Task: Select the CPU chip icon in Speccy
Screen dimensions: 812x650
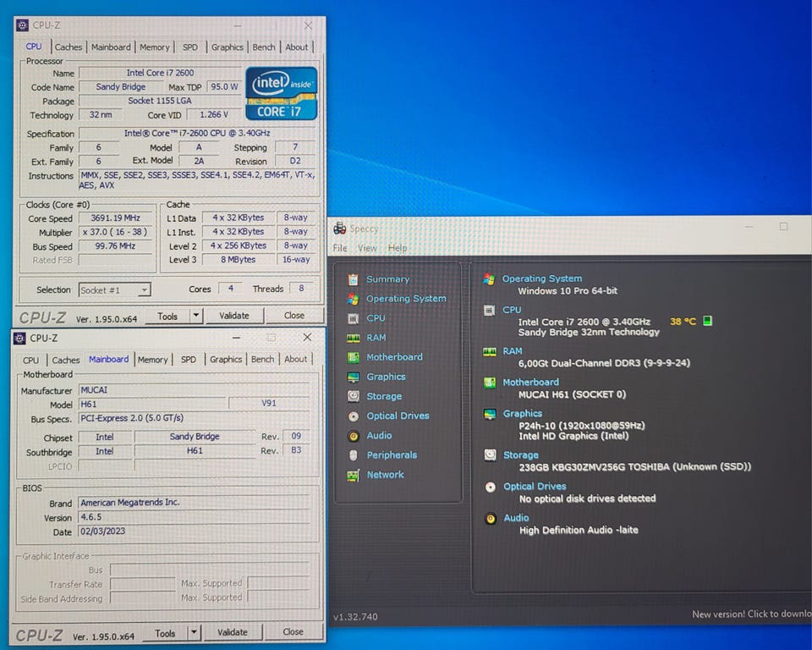Action: (x=353, y=318)
